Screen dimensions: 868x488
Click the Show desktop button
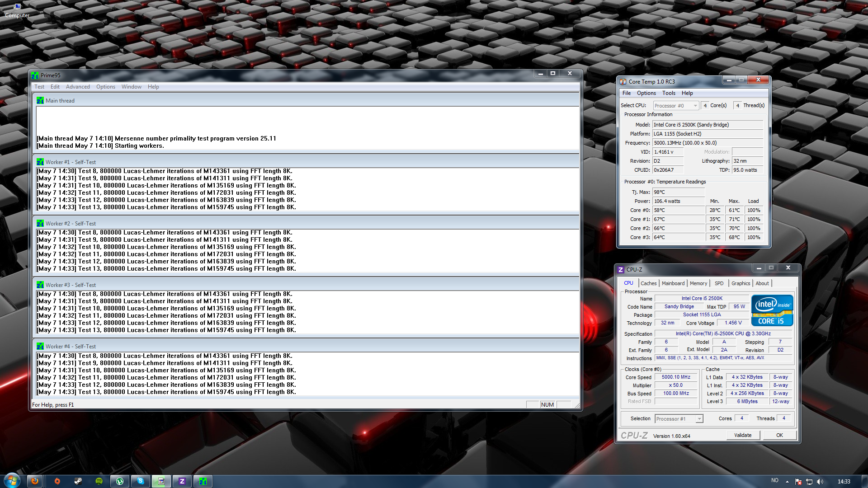(x=864, y=481)
